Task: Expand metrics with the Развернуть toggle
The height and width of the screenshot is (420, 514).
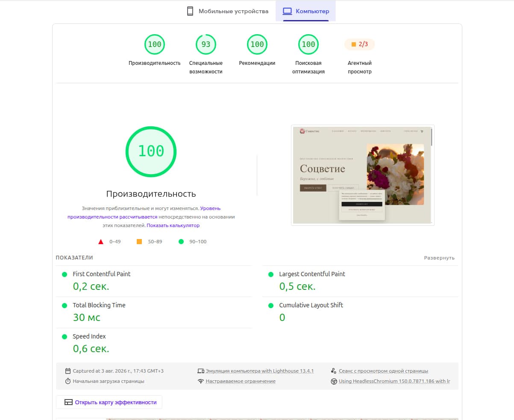Action: pos(439,258)
